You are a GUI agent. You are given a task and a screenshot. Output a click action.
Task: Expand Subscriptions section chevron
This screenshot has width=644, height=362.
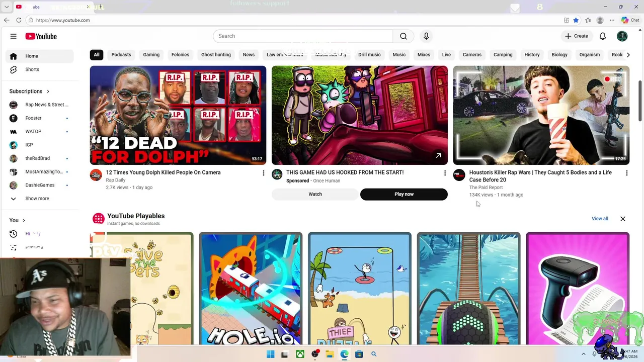coord(48,92)
